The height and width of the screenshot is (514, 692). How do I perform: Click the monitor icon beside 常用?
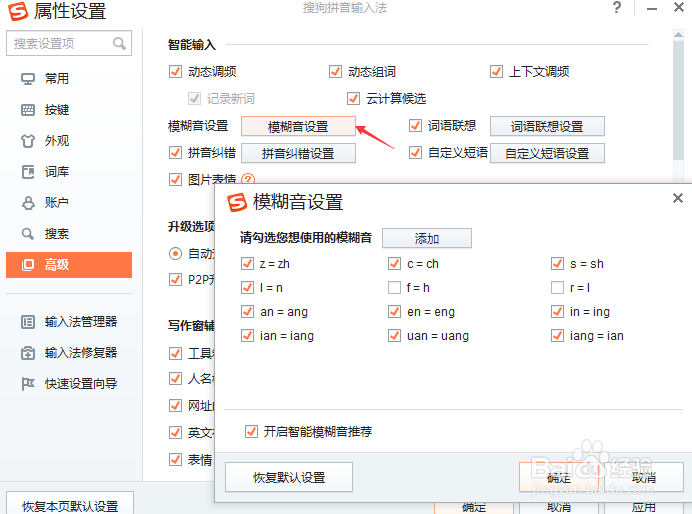(x=28, y=79)
